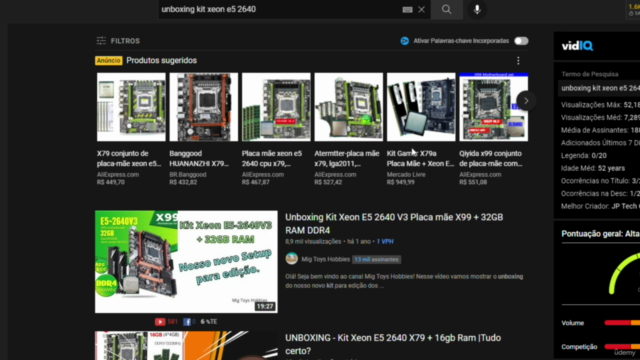Show next suggested products with arrow
Screen dimensions: 640x360
click(x=526, y=100)
